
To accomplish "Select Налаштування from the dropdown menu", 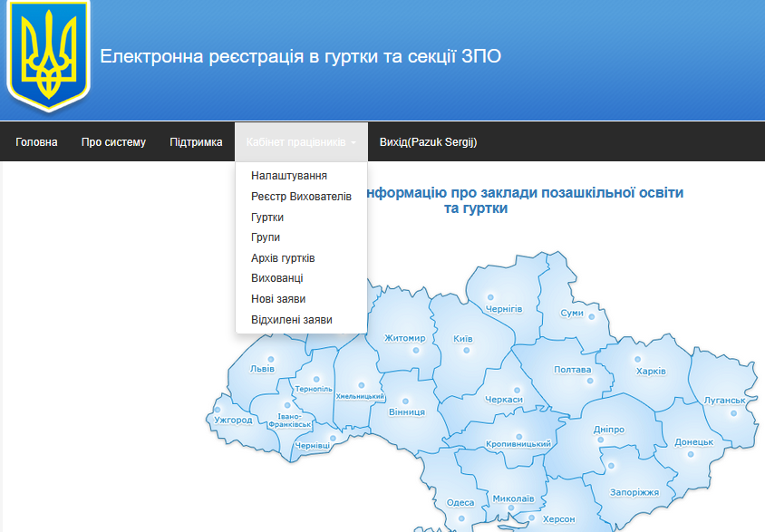I will pos(289,176).
